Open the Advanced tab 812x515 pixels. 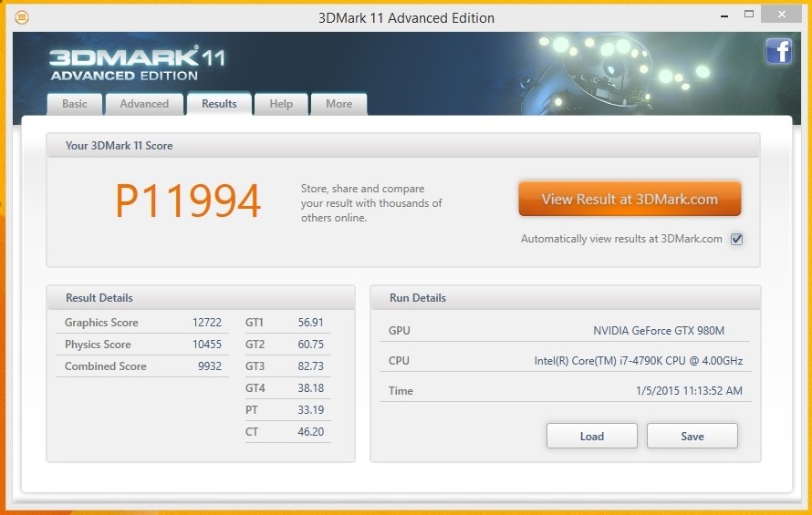click(144, 104)
